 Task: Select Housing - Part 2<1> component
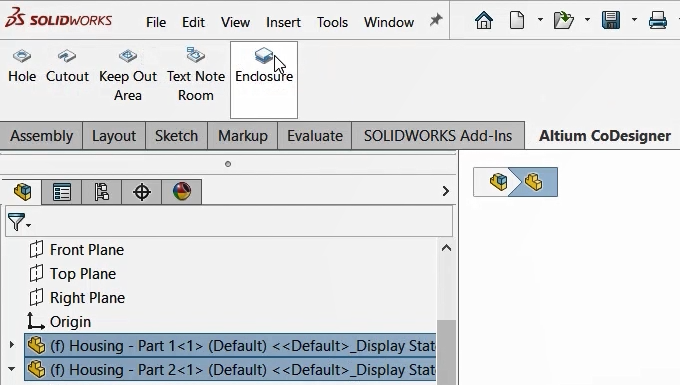click(x=230, y=370)
